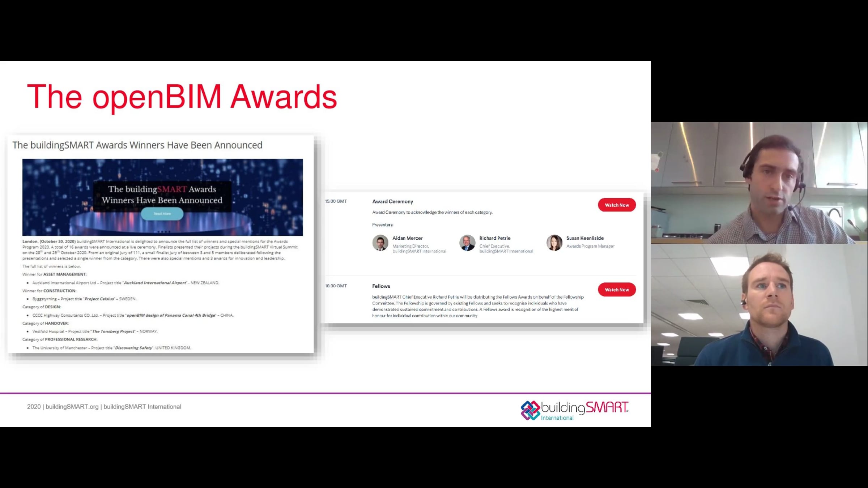Click the 'Category of PROFESSIONAL RESEARCH' heading
The width and height of the screenshot is (868, 488).
click(x=60, y=339)
